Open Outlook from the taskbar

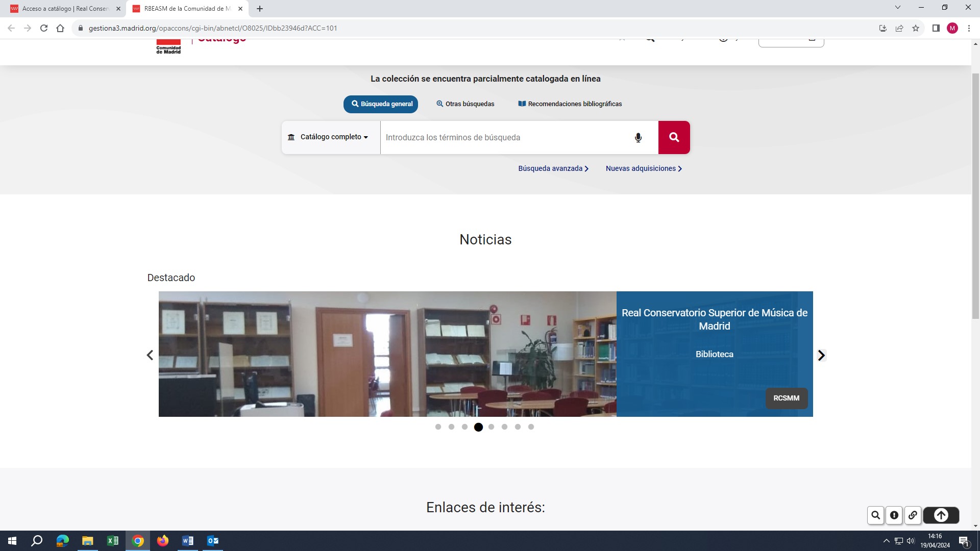pyautogui.click(x=212, y=541)
